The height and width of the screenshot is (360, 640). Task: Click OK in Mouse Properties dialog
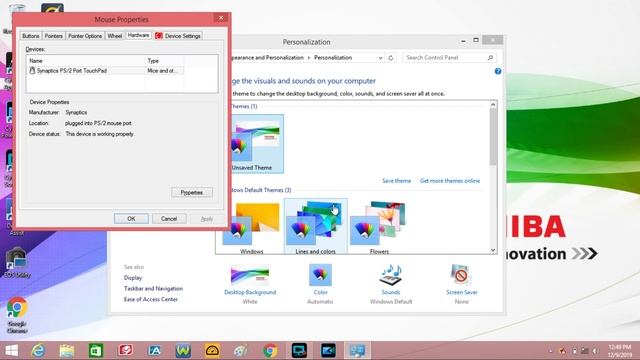pos(131,219)
